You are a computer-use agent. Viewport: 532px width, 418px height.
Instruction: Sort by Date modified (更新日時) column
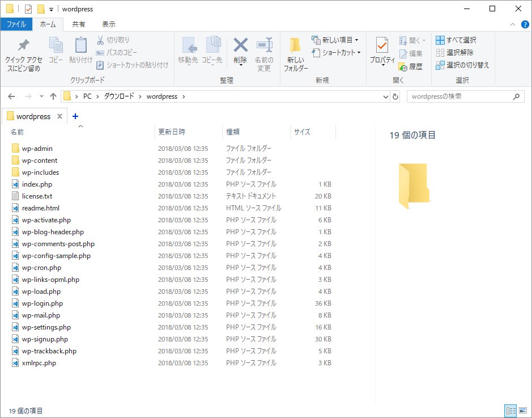pyautogui.click(x=188, y=132)
